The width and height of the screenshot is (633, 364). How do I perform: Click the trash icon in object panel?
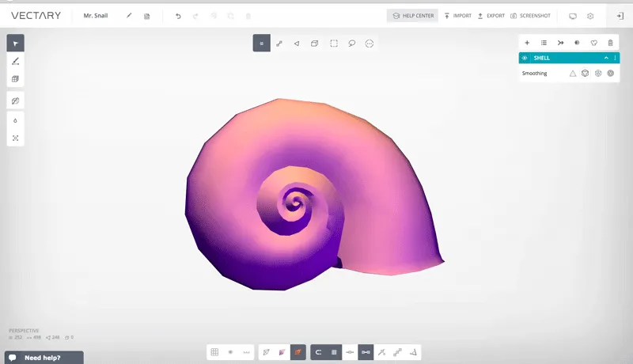click(x=610, y=43)
